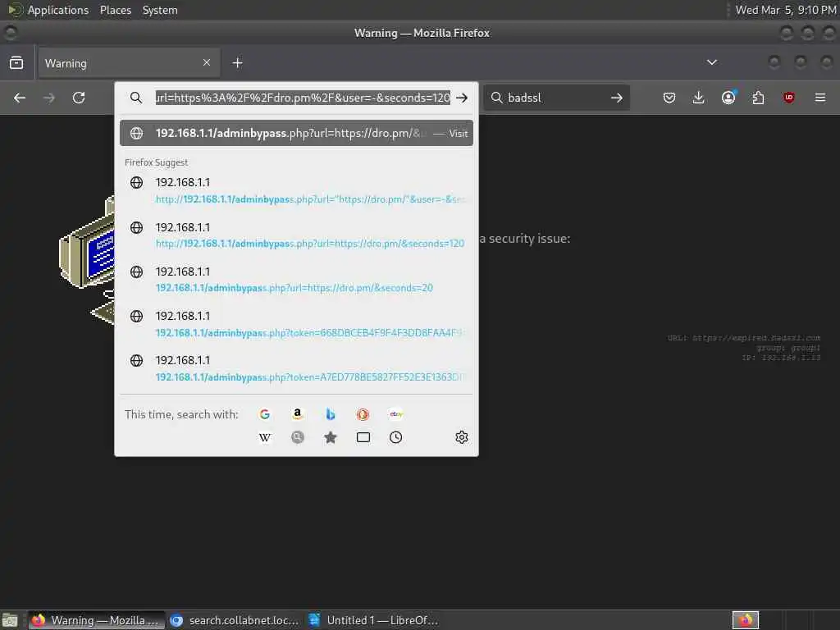Click into the URL address field
840x630 pixels.
click(303, 98)
